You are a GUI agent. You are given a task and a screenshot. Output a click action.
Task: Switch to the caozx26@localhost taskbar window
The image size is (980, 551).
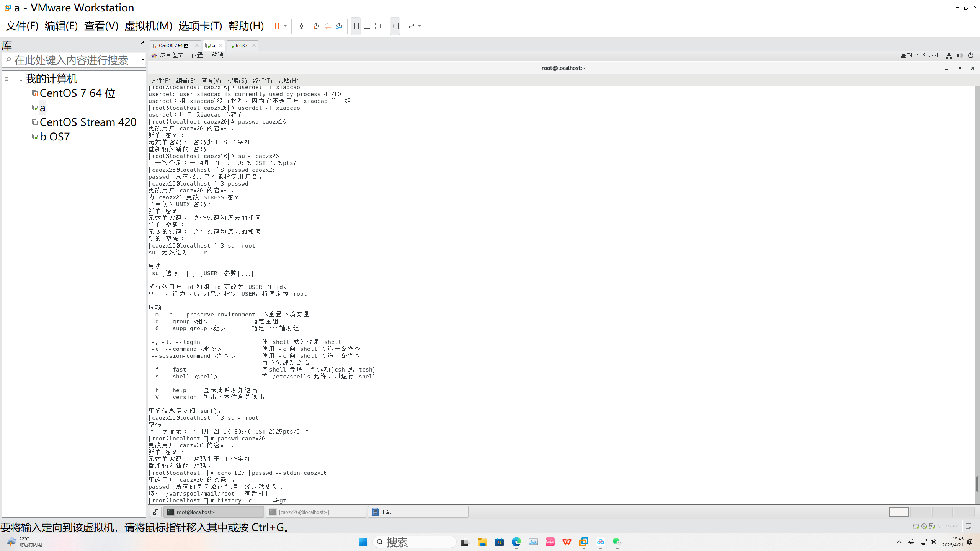(x=317, y=512)
